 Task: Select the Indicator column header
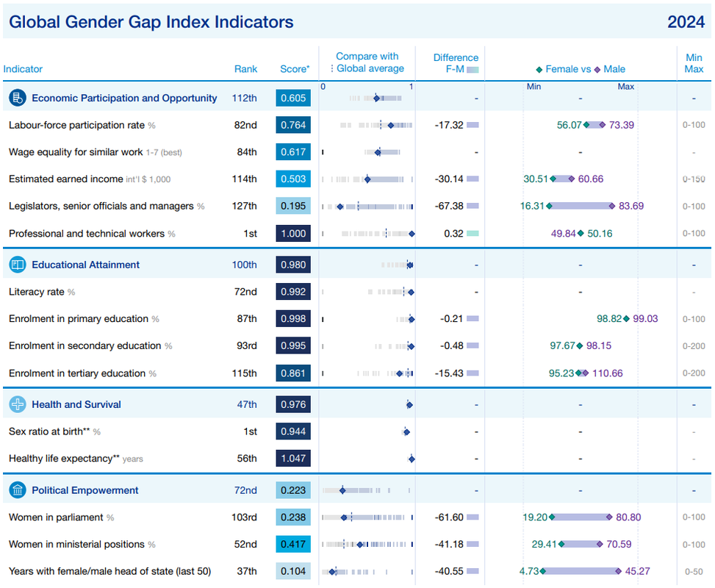(23, 69)
